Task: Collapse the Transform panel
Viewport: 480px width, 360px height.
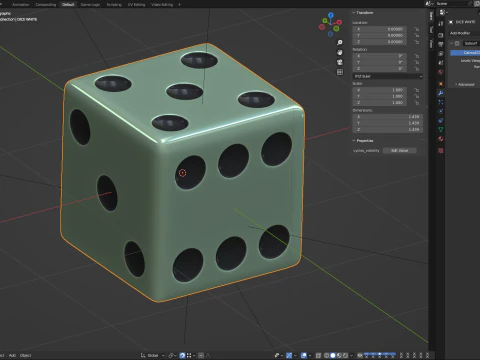Action: [x=354, y=13]
